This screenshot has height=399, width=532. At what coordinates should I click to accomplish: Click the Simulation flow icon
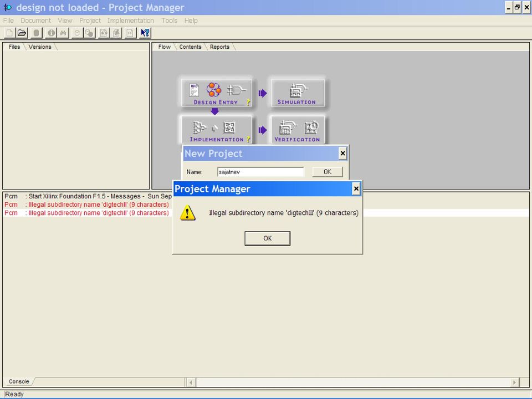tap(298, 90)
